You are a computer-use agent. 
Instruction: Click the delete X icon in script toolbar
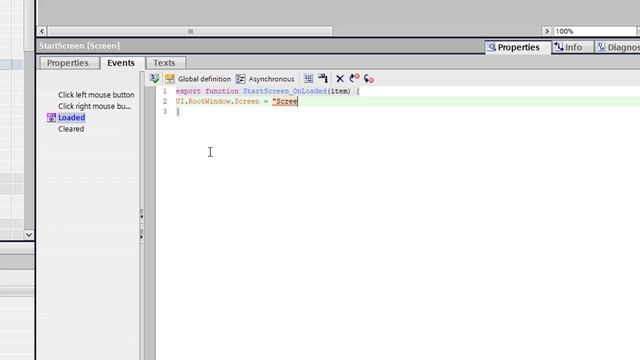pos(340,79)
